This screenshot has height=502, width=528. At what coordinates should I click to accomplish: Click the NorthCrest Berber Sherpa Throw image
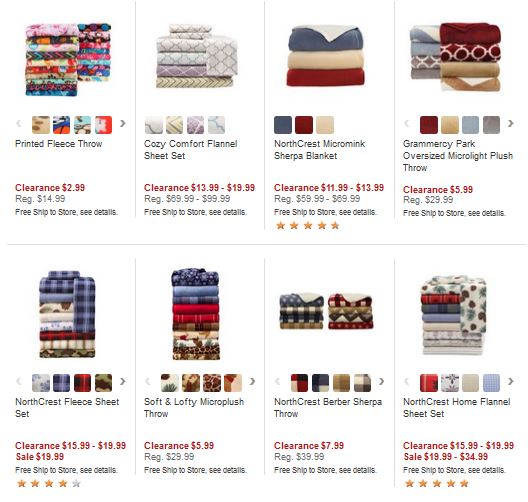pyautogui.click(x=326, y=311)
